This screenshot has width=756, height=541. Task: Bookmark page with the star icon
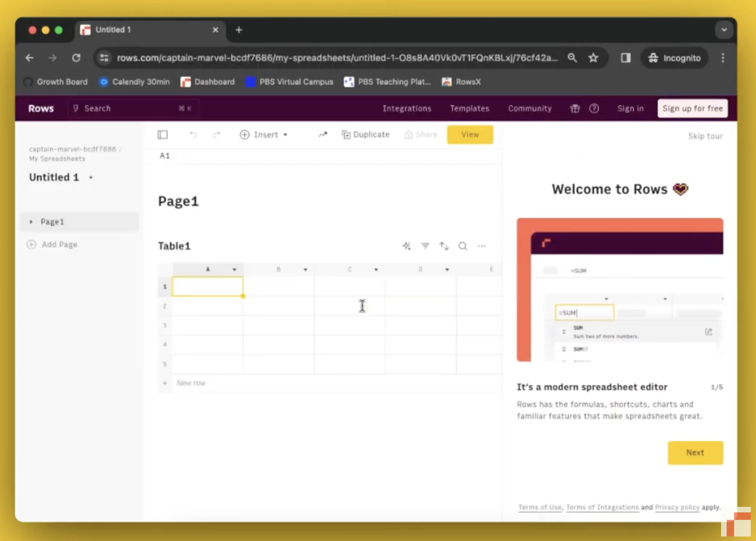pyautogui.click(x=593, y=58)
